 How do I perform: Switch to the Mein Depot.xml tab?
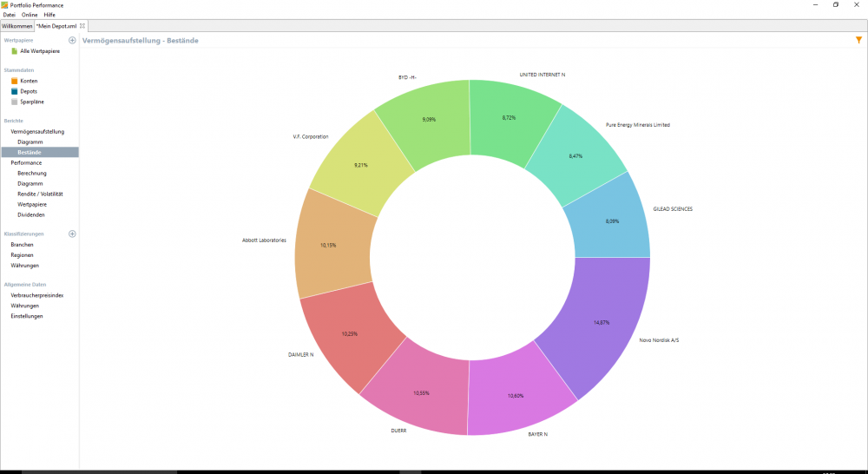coord(57,26)
